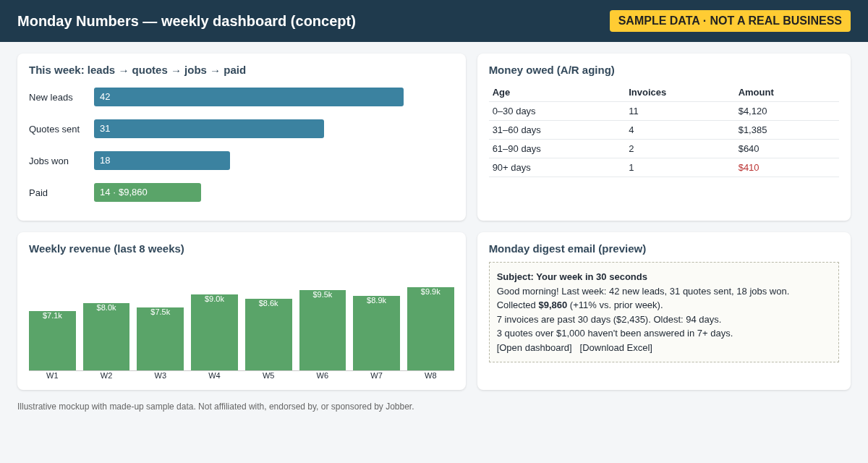This screenshot has width=868, height=463.
Task: Select the W4 revenue bar of $9.0k
Action: 214,333
